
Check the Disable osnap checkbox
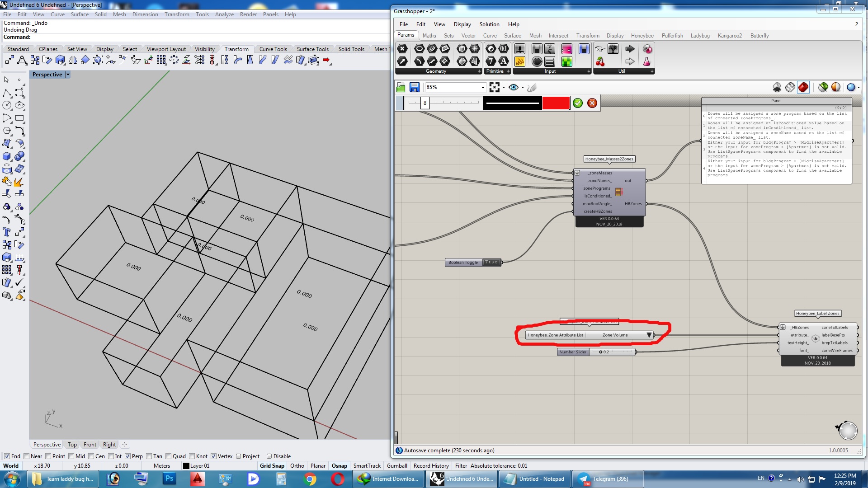click(x=269, y=456)
